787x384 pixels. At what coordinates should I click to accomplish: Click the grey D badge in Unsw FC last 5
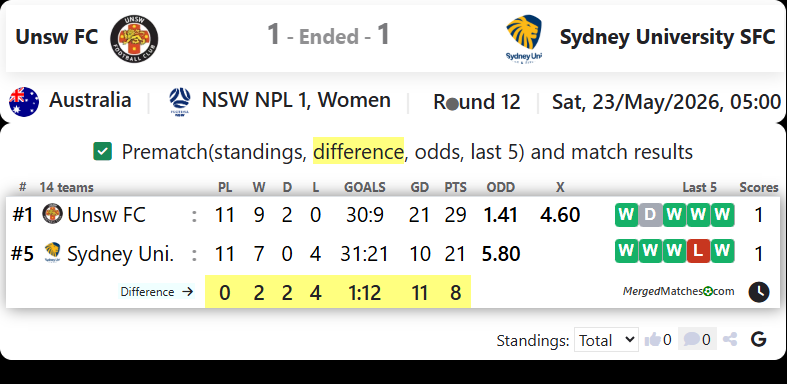click(x=650, y=215)
